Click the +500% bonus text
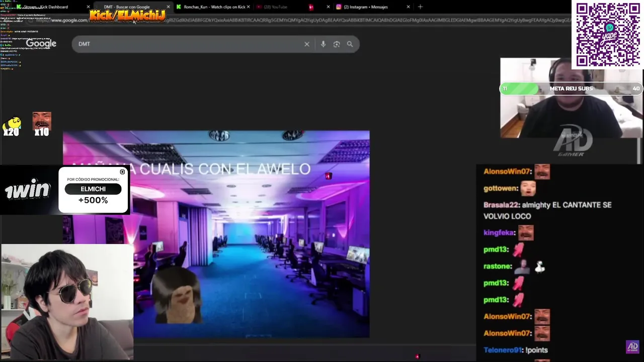 (x=93, y=200)
